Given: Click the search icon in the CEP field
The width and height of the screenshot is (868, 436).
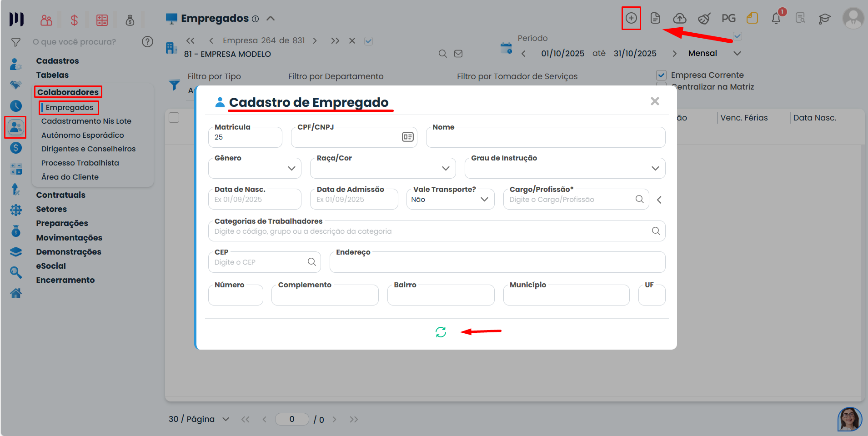Looking at the screenshot, I should 312,262.
